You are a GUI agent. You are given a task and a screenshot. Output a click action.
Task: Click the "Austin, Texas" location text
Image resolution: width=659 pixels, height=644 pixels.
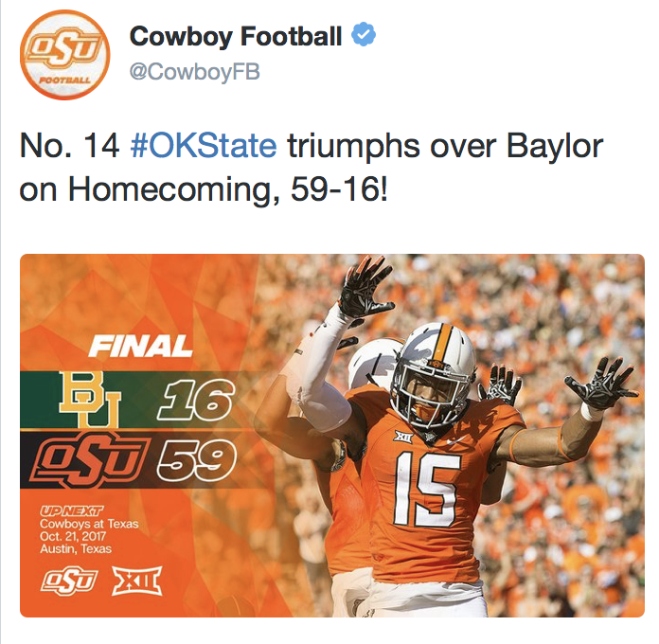pos(76,548)
